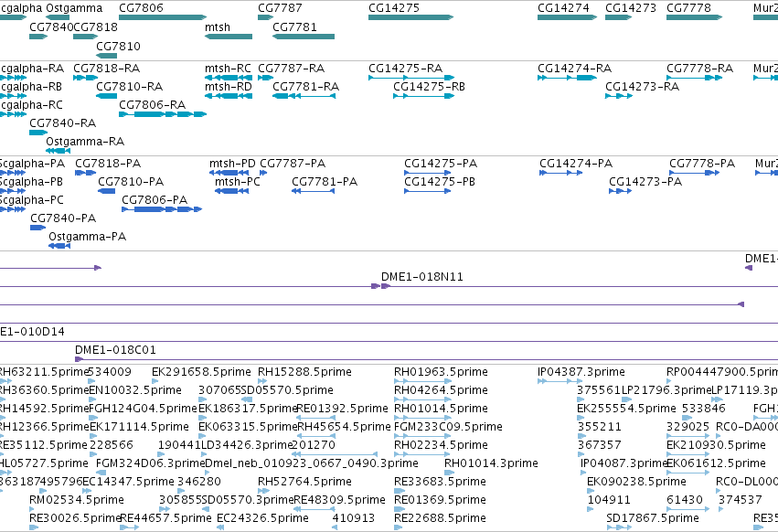The height and width of the screenshot is (532, 778).
Task: Select the RH04264.5prime EST label
Action: tap(441, 390)
